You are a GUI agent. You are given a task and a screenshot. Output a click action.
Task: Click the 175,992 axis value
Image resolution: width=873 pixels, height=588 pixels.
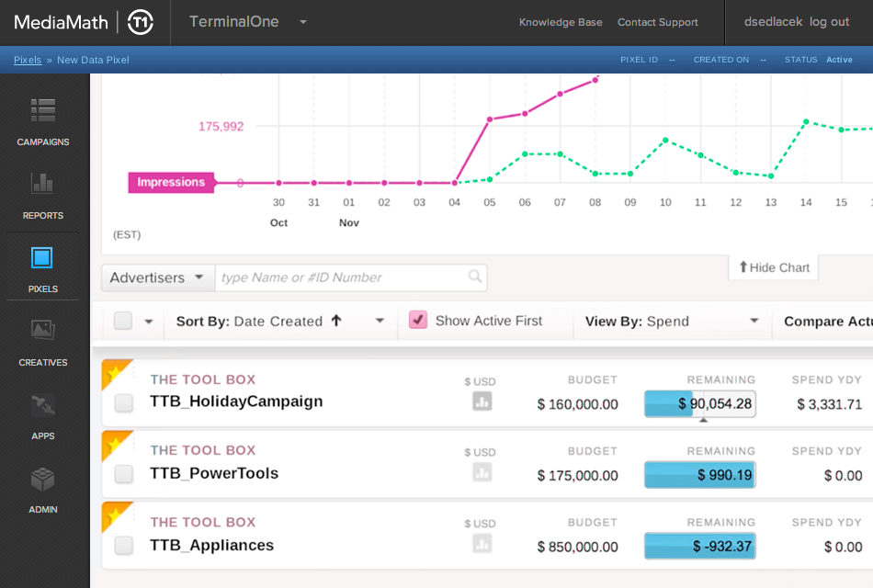coord(221,127)
